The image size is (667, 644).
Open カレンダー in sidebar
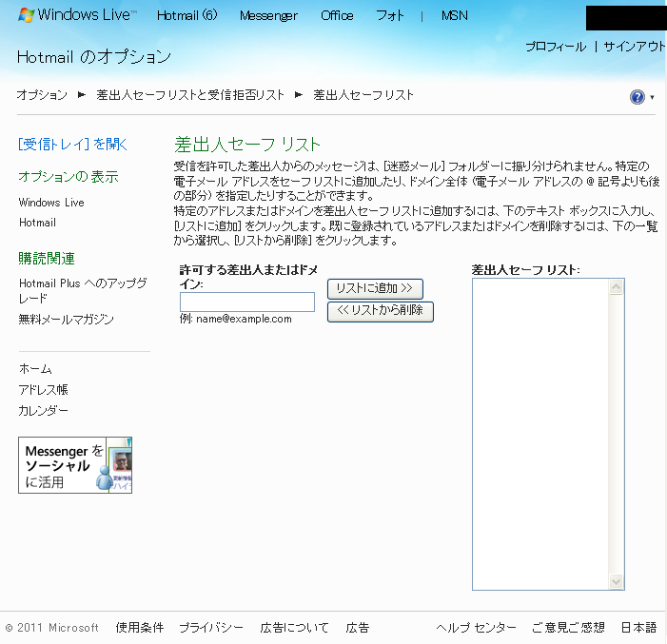point(43,411)
